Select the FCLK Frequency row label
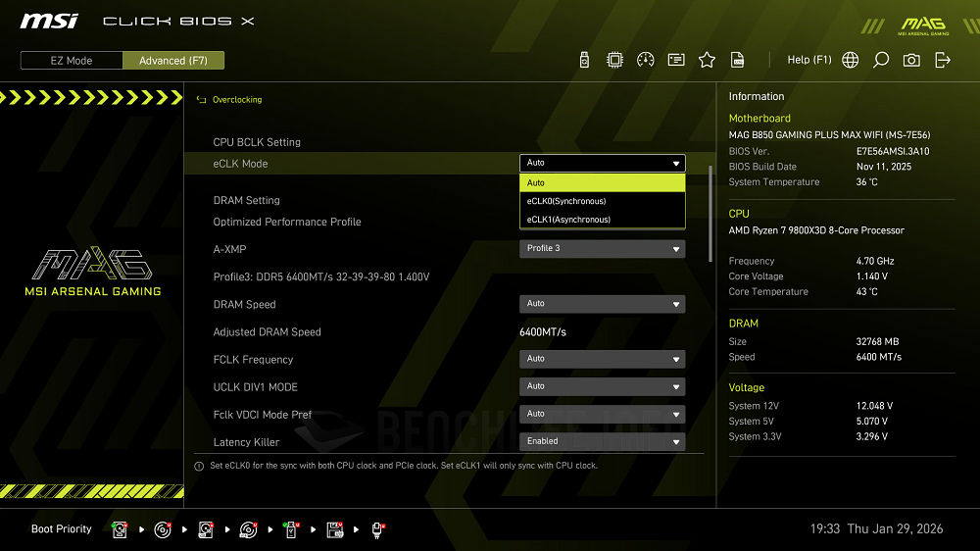Viewport: 980px width, 551px height. point(253,360)
